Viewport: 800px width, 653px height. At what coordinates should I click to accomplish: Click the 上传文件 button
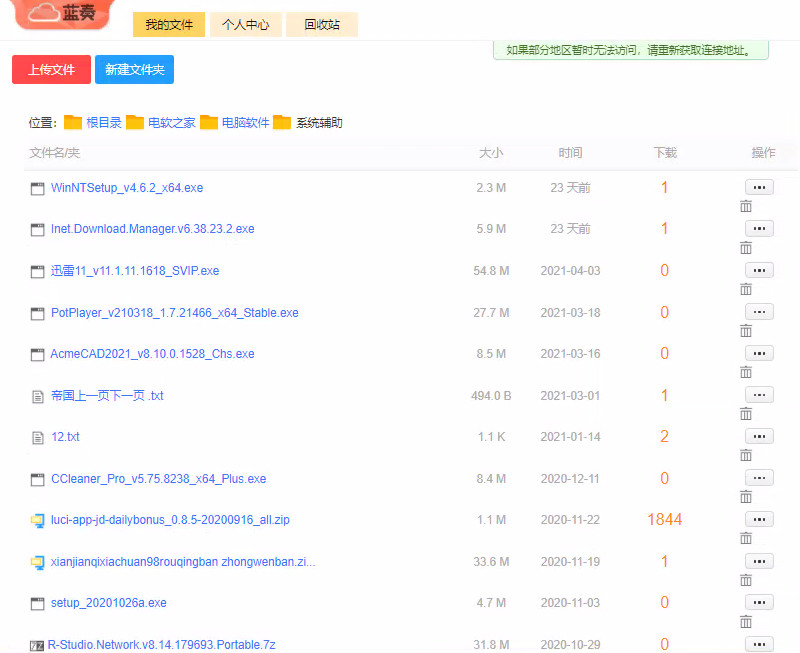coord(52,69)
